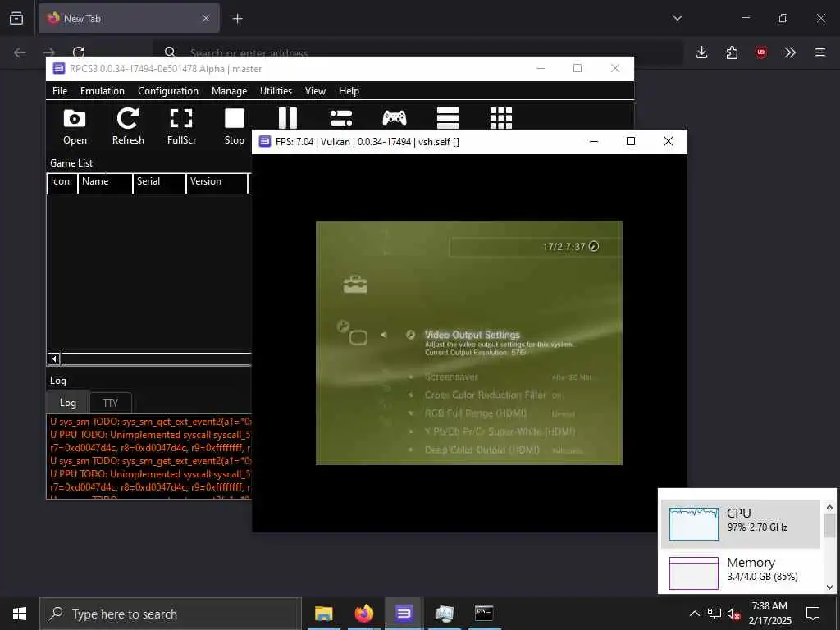This screenshot has height=630, width=840.
Task: Click the Icon column header
Action: coord(62,182)
